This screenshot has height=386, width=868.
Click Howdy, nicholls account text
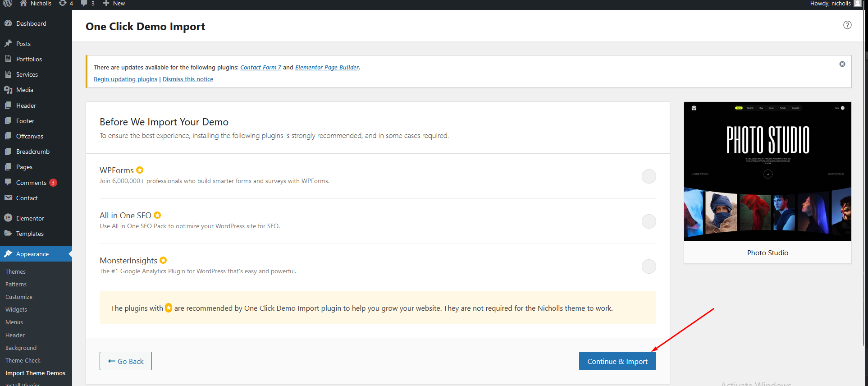[x=830, y=3]
